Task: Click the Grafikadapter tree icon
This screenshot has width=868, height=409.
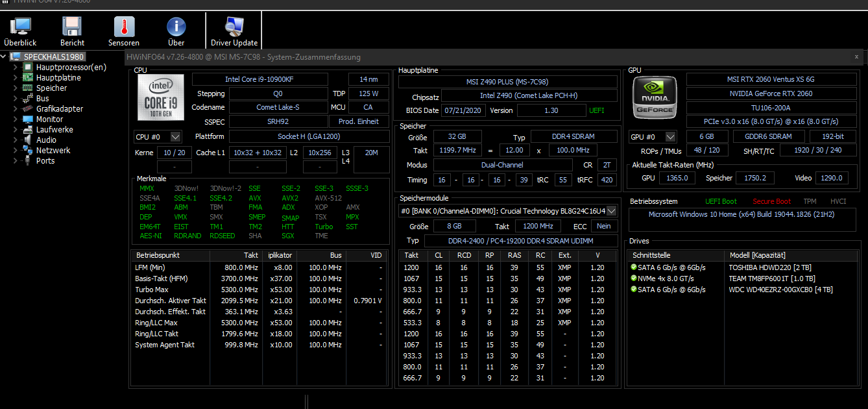Action: [x=27, y=108]
